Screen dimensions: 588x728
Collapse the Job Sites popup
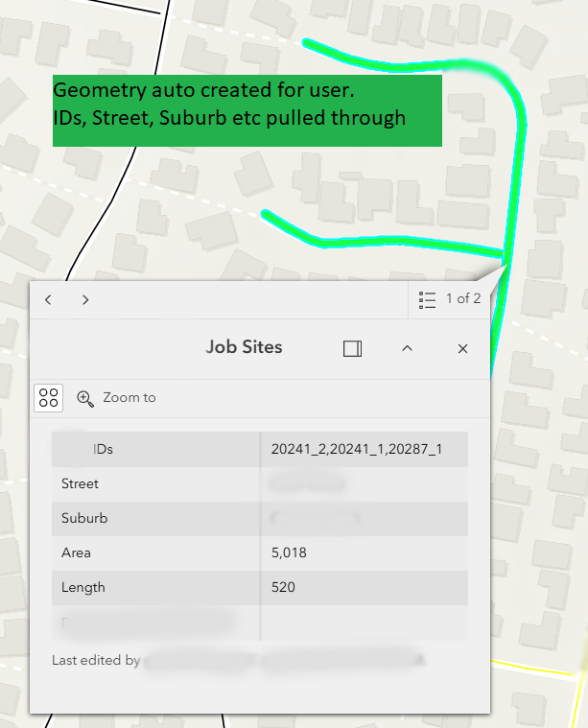coord(408,348)
